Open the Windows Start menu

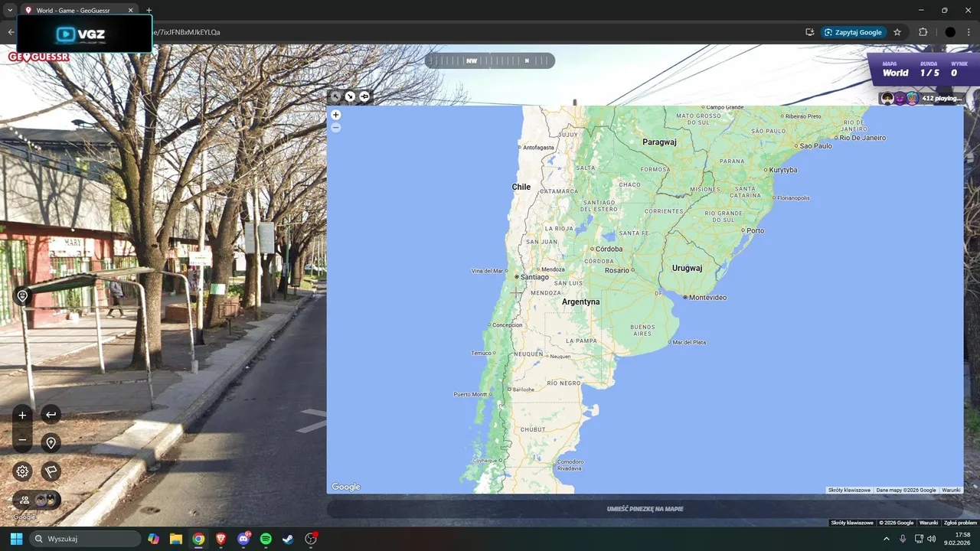click(x=17, y=539)
